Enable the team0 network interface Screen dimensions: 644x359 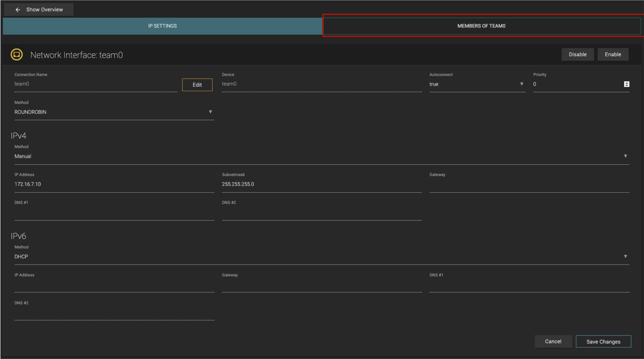tap(613, 55)
